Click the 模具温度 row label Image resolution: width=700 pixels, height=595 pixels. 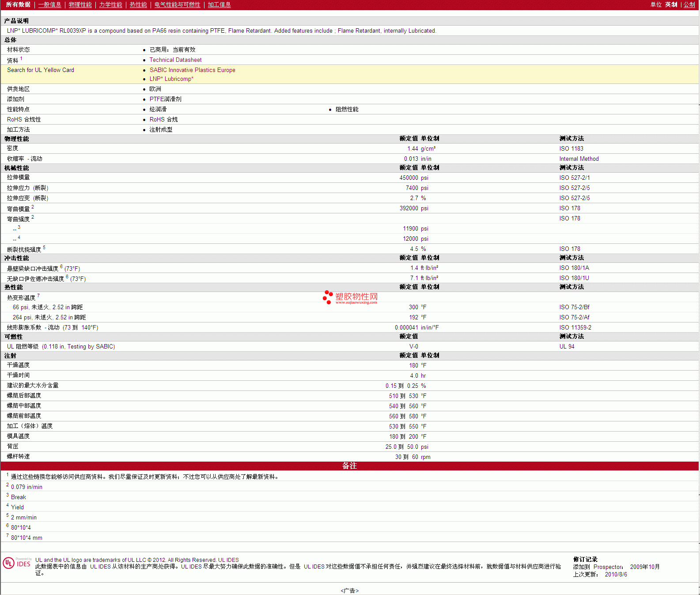point(18,436)
